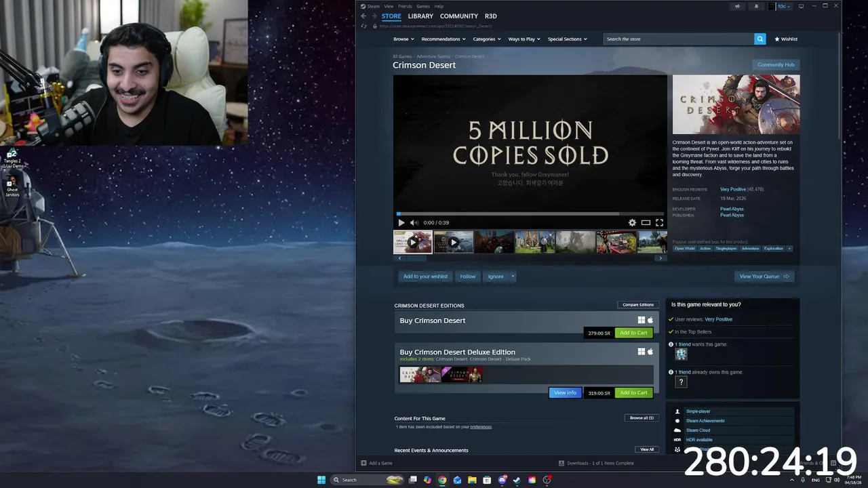Open Steam announcements megaphone icon

(737, 6)
